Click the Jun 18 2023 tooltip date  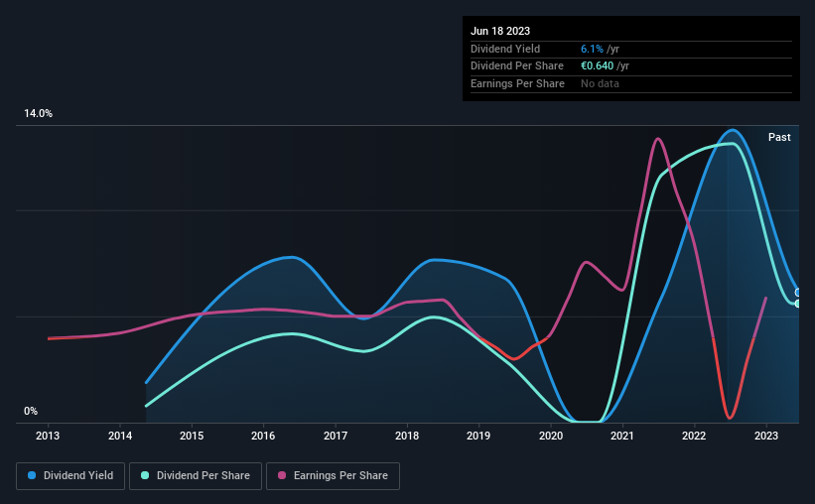500,31
